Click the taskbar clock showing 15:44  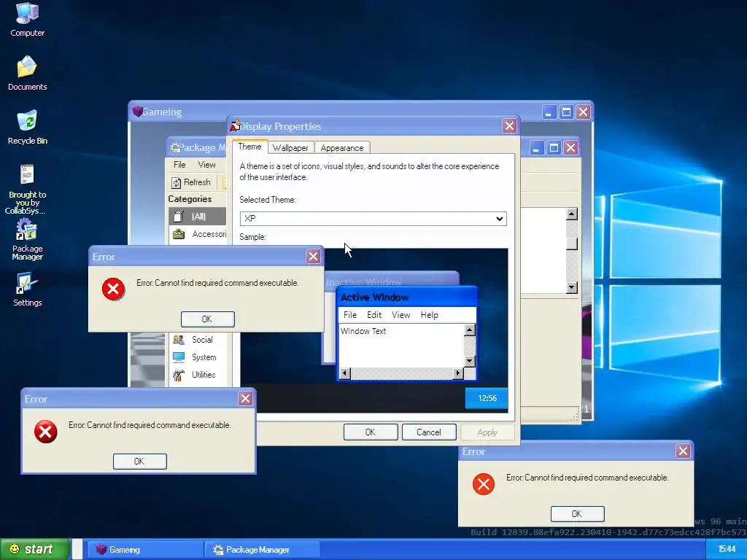[727, 550]
